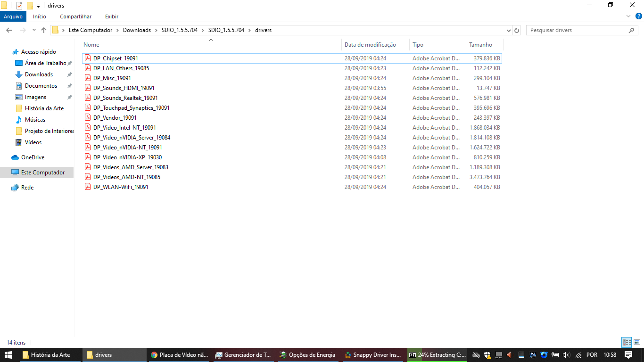This screenshot has width=644, height=362.
Task: Open the Quick Access Toolbar customize dropdown
Action: click(x=39, y=6)
